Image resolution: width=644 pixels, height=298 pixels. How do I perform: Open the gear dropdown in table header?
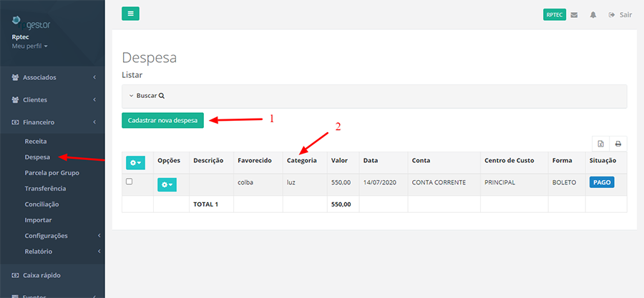135,162
